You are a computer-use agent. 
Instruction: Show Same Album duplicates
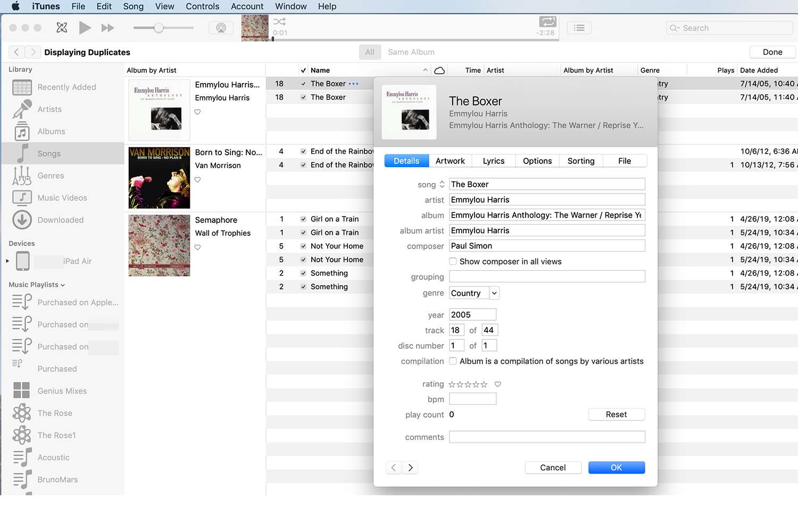pos(411,52)
